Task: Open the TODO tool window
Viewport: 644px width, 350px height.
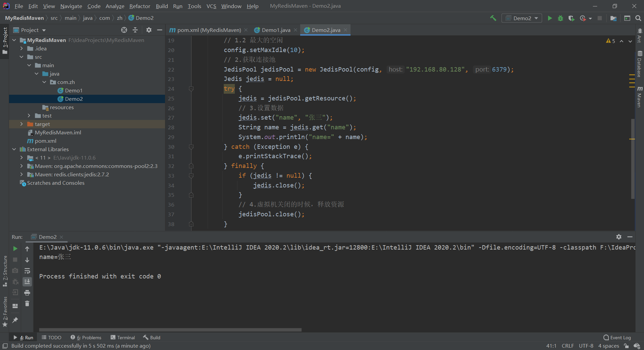Action: [52, 338]
